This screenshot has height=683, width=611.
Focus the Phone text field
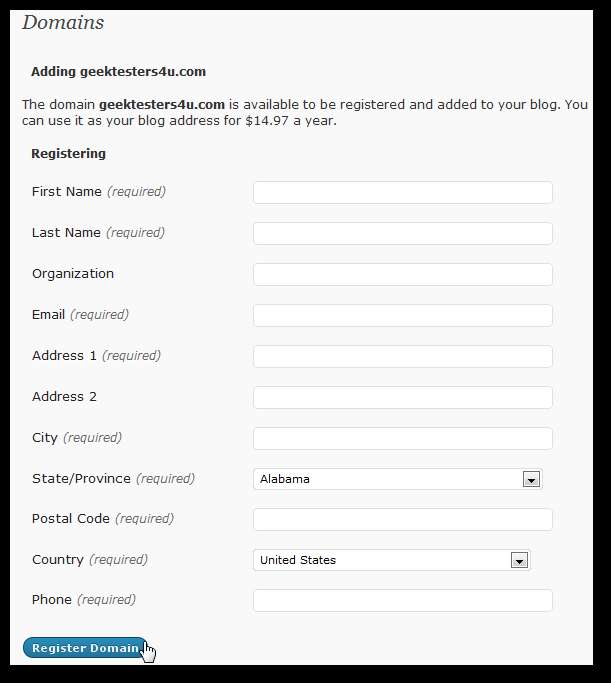pyautogui.click(x=402, y=600)
